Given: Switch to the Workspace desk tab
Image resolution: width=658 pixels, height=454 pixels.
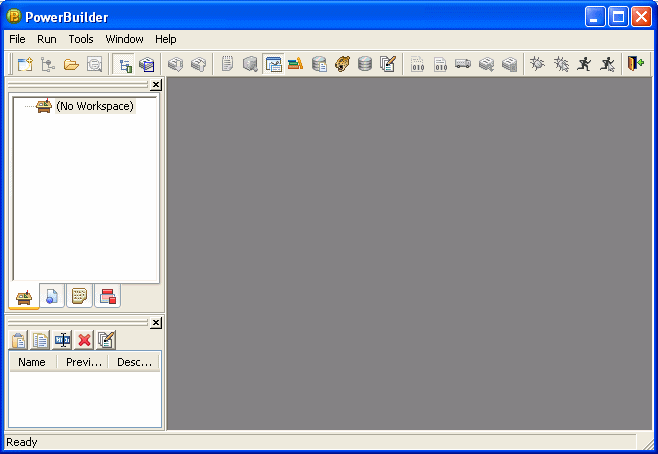Looking at the screenshot, I should 24,297.
